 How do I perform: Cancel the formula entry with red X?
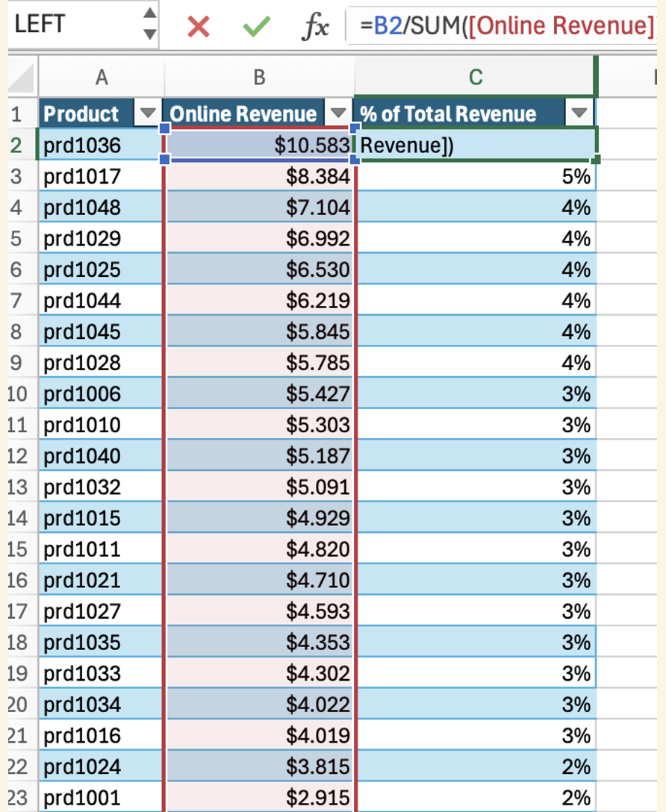pyautogui.click(x=199, y=26)
